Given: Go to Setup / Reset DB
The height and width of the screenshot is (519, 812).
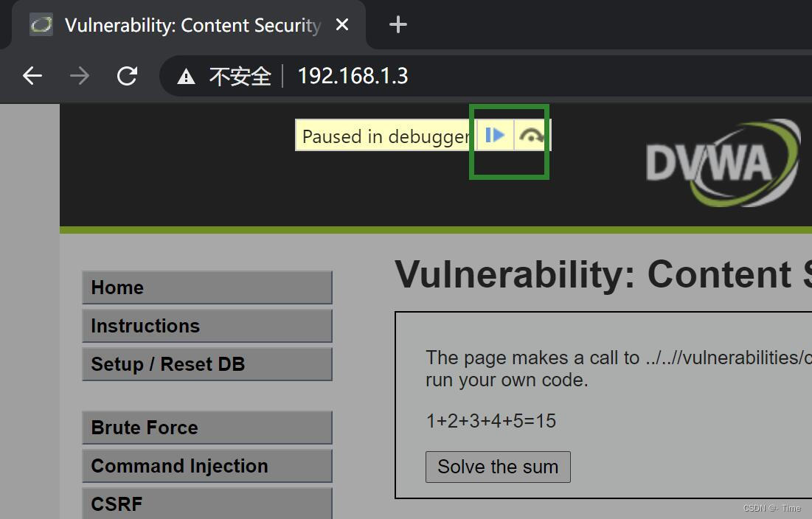Looking at the screenshot, I should 207,364.
